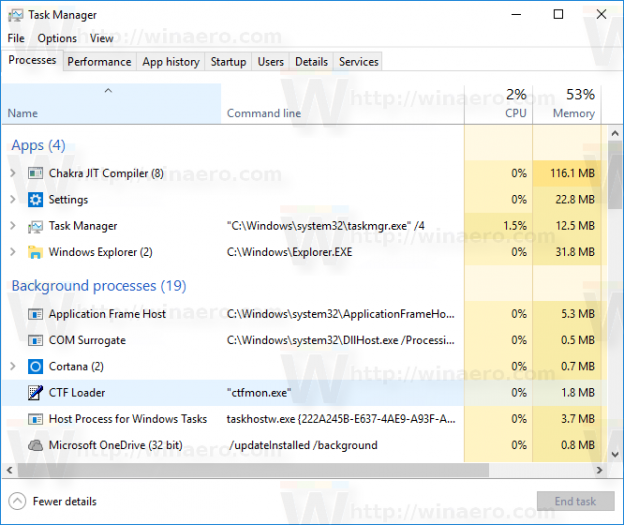The width and height of the screenshot is (624, 525).
Task: Click the horizontal scrollbar thumb
Action: 253,470
